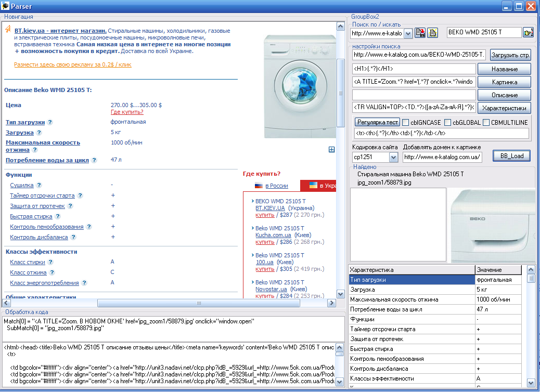Screen dimensions: 540x392
Task: Open the Где купить? red link under price
Action: tap(127, 112)
